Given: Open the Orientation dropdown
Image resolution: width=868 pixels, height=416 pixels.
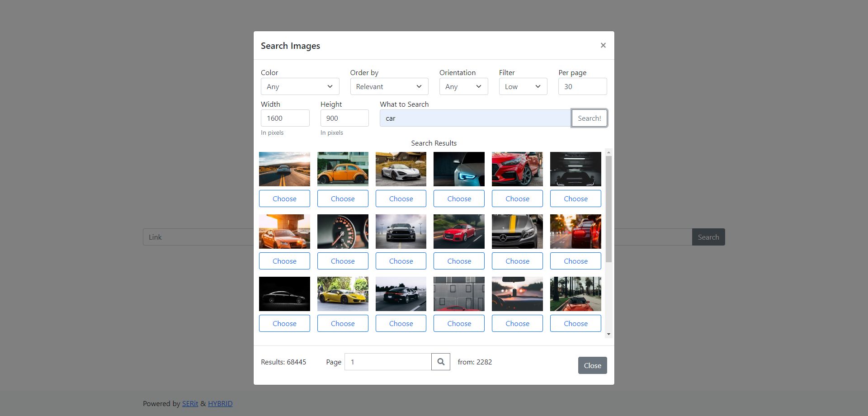Looking at the screenshot, I should [x=463, y=86].
